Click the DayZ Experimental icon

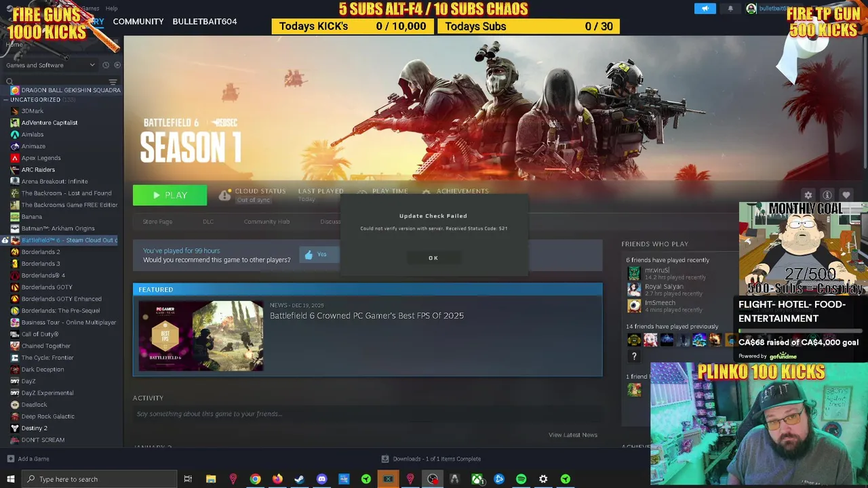(x=14, y=393)
